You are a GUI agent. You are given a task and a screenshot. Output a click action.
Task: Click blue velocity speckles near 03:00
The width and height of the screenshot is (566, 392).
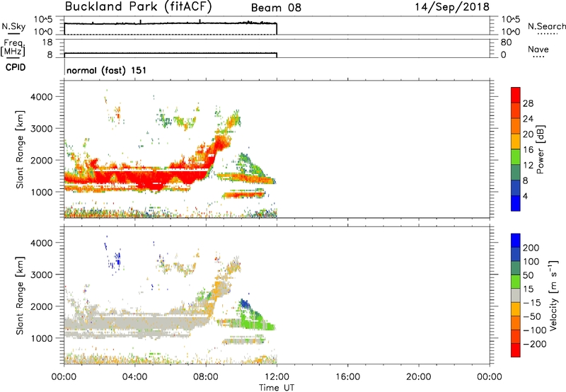pyautogui.click(x=116, y=260)
